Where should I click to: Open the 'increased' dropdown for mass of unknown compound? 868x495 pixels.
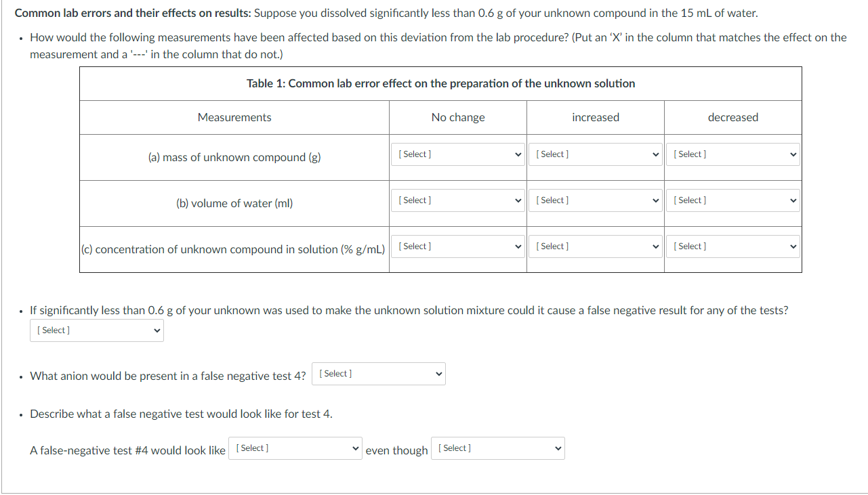click(595, 154)
